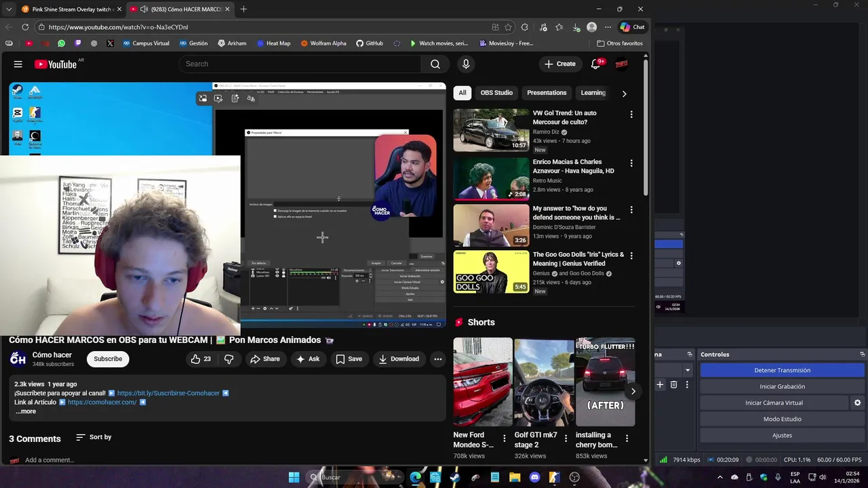Open transition properties three-dot menu in OBS
The height and width of the screenshot is (488, 868).
point(687,384)
